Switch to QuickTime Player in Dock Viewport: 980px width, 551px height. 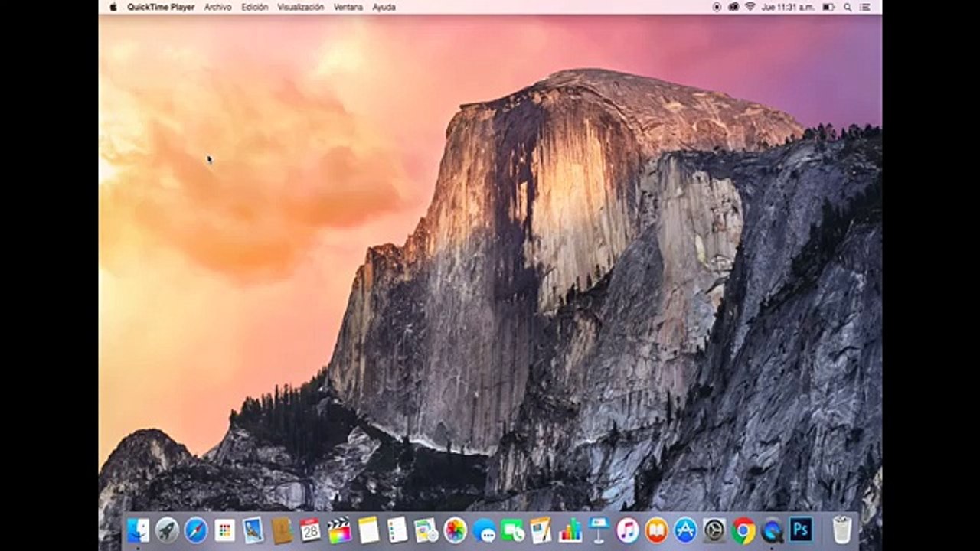(772, 530)
